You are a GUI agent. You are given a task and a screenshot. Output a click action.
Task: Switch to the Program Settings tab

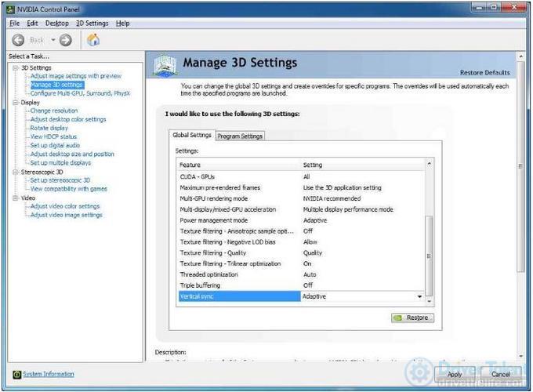[x=240, y=136]
